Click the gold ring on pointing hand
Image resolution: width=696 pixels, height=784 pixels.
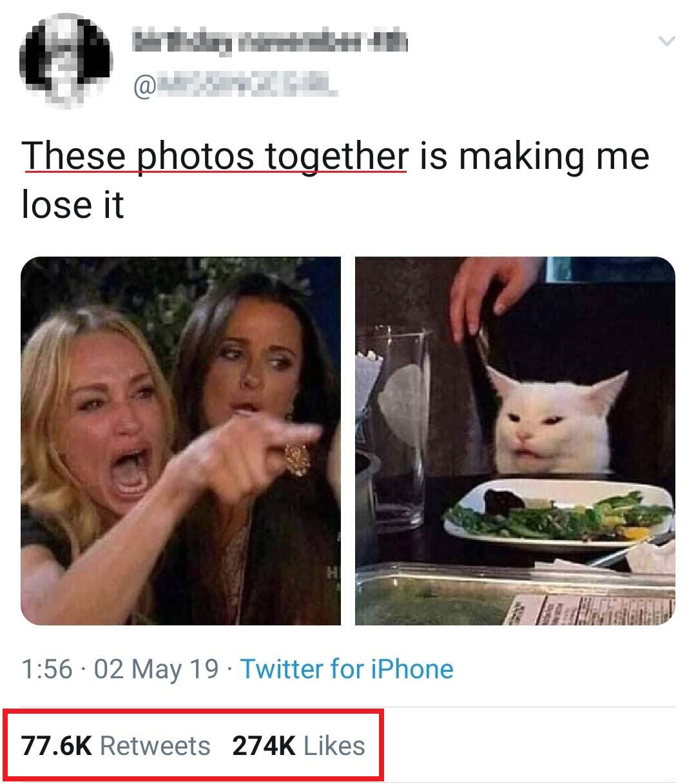point(297,458)
